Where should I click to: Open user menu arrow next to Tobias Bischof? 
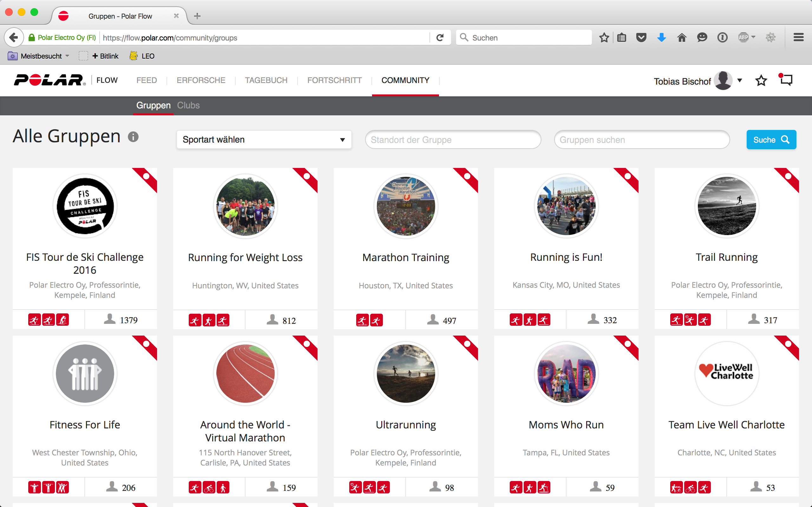point(740,80)
